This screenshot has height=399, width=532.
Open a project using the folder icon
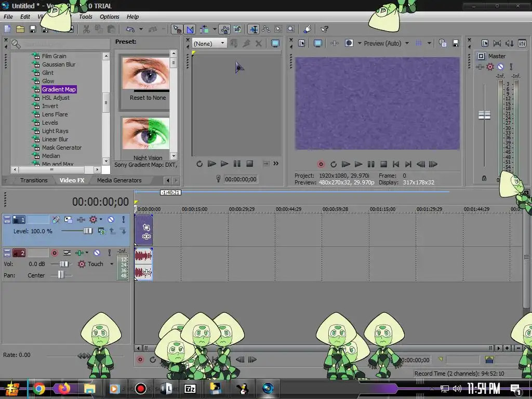click(20, 29)
